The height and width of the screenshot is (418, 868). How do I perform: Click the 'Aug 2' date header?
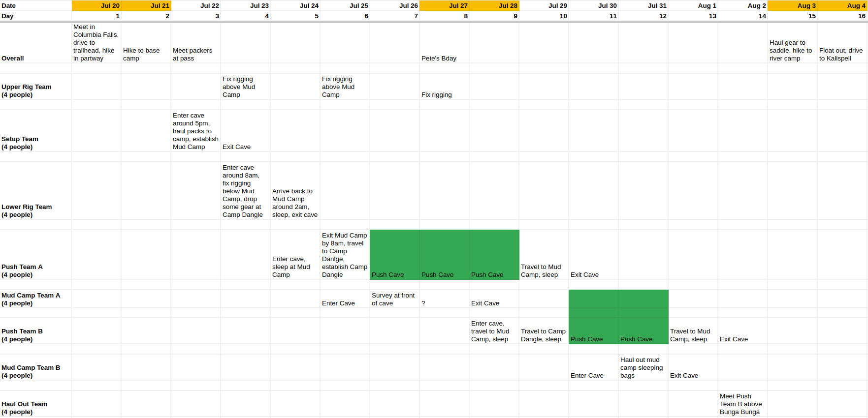[743, 5]
